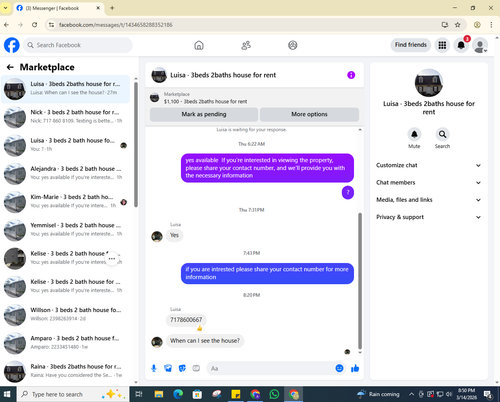Viewport: 500px width, 402px height.
Task: Open Luisa 3beds 2baths conversation header name
Action: (x=223, y=75)
